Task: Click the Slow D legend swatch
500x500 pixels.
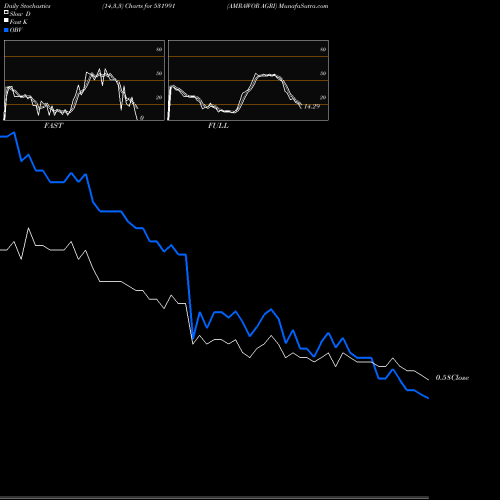Action: (x=6, y=12)
